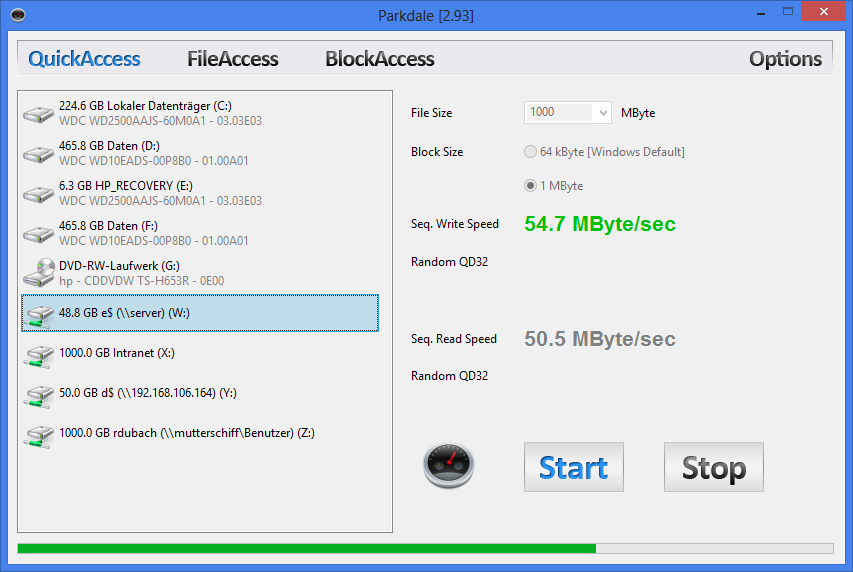Click the green benchmark progress bar
This screenshot has width=853, height=572.
point(425,548)
